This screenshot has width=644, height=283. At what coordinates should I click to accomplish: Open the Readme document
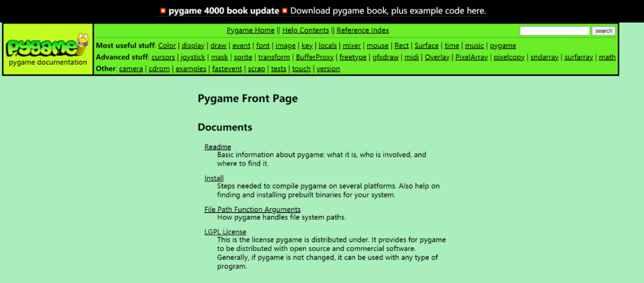click(x=218, y=147)
